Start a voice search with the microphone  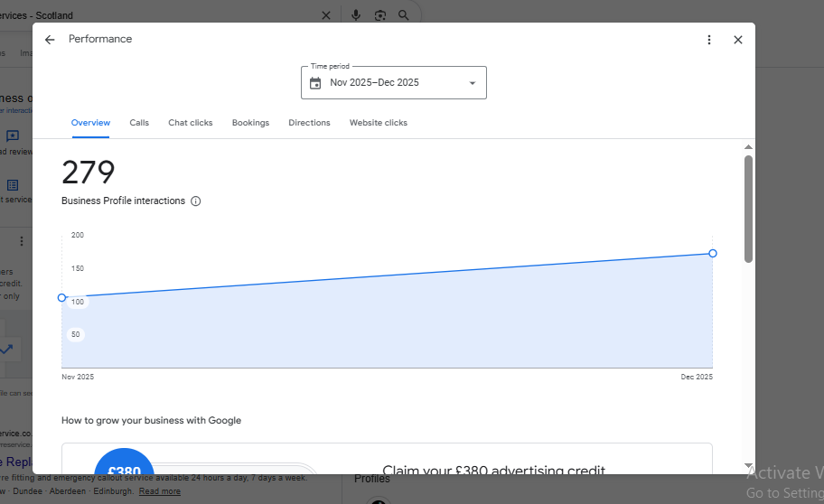(356, 15)
